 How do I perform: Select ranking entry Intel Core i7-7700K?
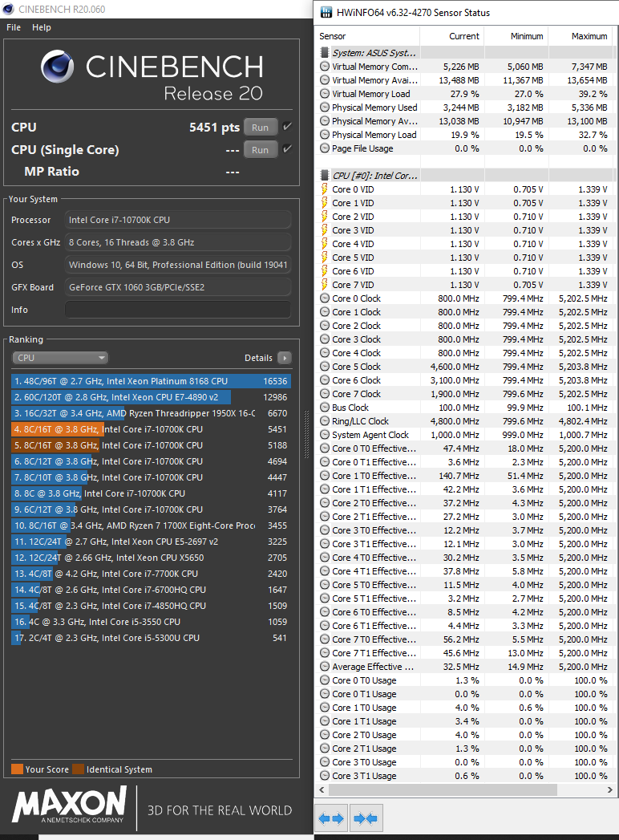click(x=151, y=574)
